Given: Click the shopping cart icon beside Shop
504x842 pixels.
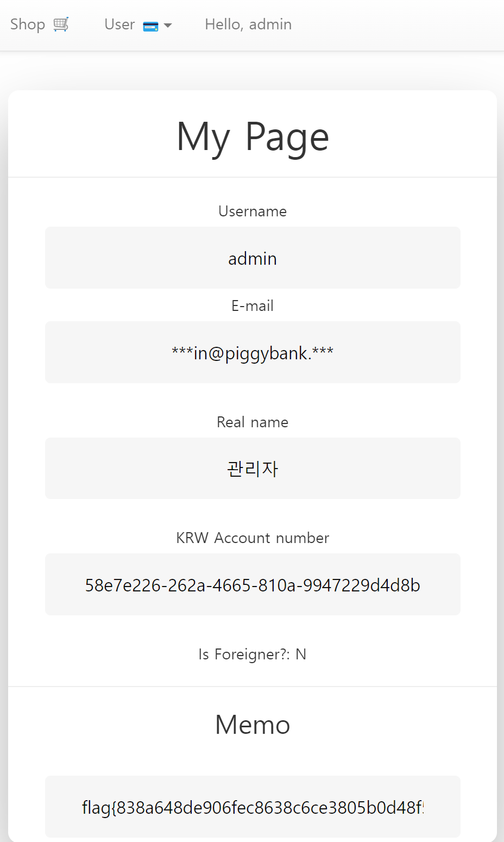Looking at the screenshot, I should point(61,23).
